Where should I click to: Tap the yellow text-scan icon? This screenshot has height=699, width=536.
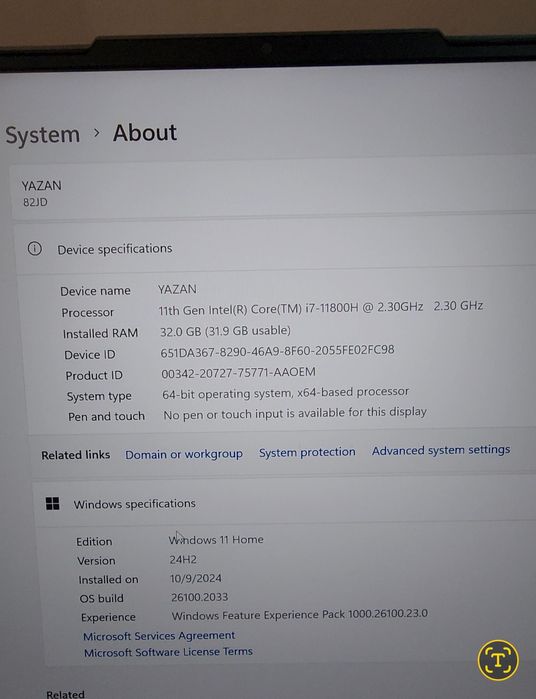tap(498, 660)
